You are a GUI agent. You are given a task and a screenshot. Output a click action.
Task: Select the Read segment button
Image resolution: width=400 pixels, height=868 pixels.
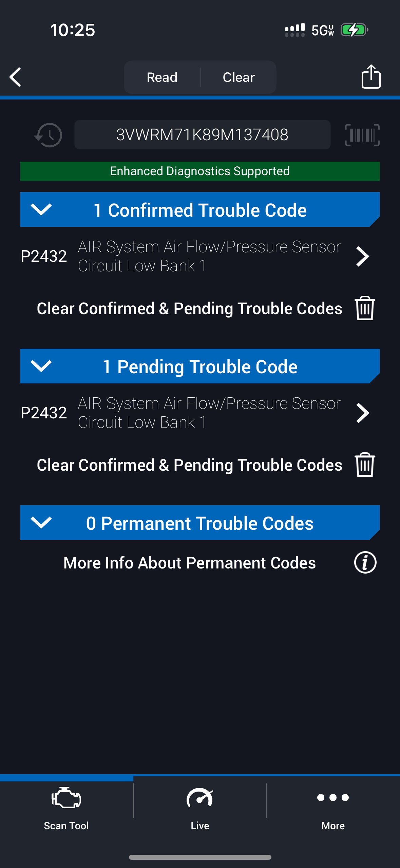[162, 77]
